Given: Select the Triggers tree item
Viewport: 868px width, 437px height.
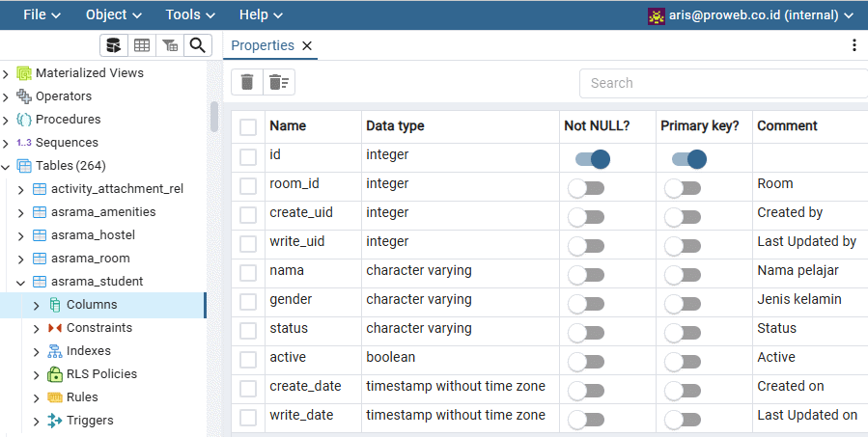Looking at the screenshot, I should click(90, 421).
